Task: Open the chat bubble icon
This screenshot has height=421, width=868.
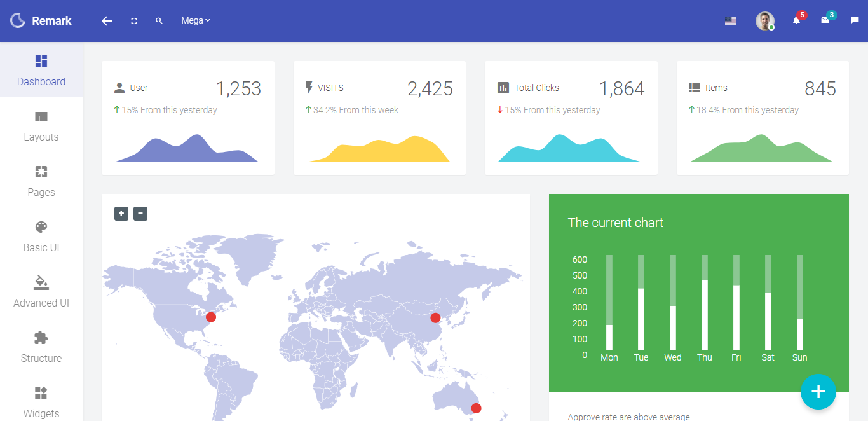Action: (855, 21)
